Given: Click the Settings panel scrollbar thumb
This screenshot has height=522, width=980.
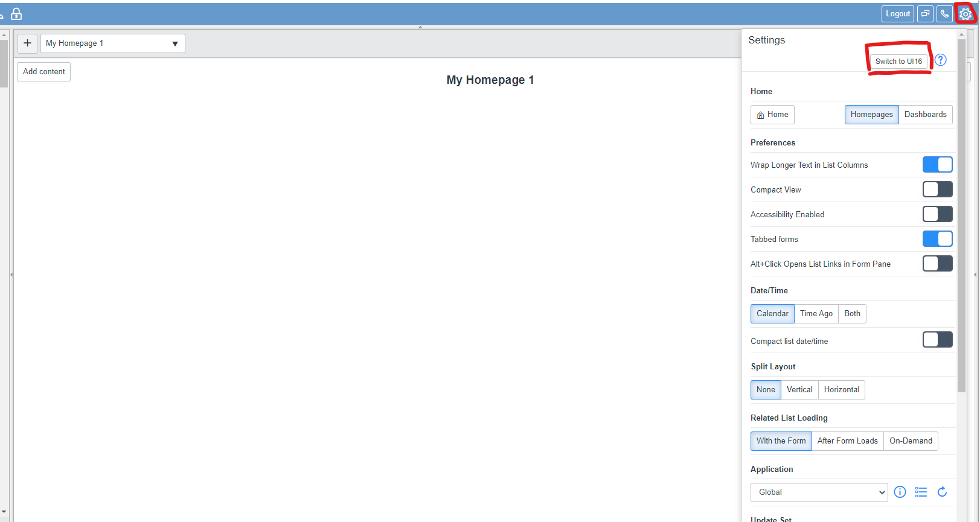Looking at the screenshot, I should pyautogui.click(x=961, y=215).
